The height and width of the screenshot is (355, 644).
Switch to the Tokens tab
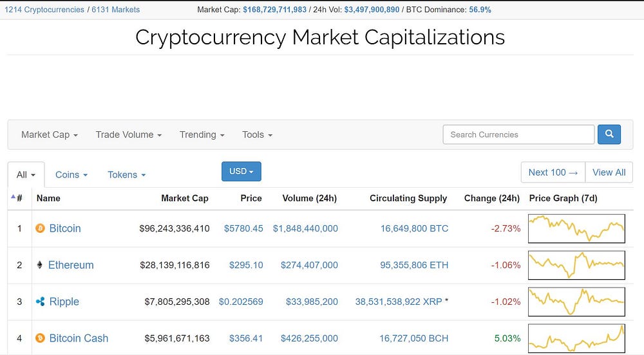click(126, 175)
